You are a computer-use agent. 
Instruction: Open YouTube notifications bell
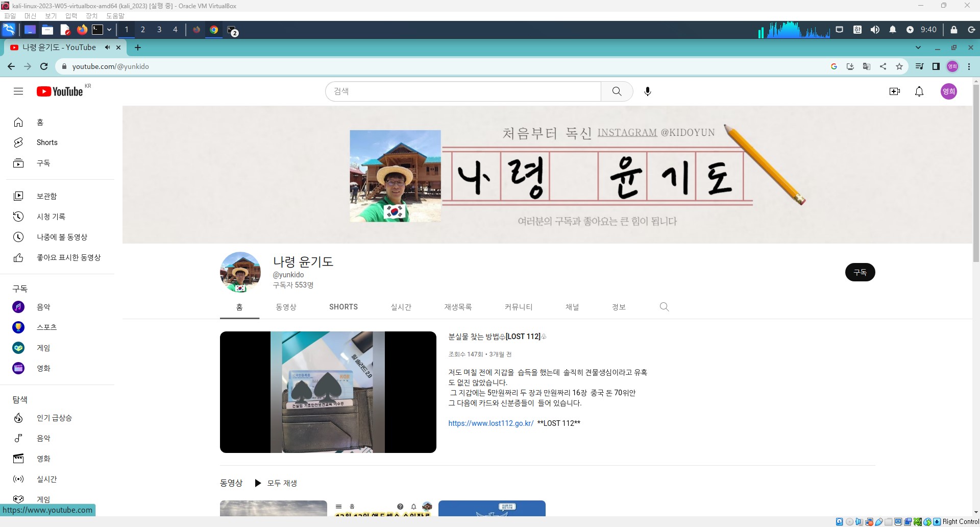(x=919, y=91)
